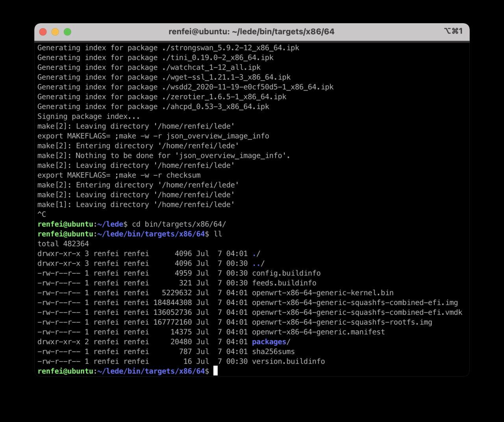Click the '../' parent directory entry
504x422 pixels.
click(258, 264)
